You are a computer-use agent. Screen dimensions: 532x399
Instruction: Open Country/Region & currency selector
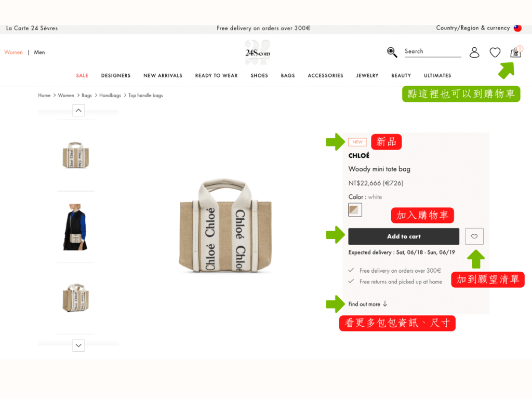(x=473, y=28)
